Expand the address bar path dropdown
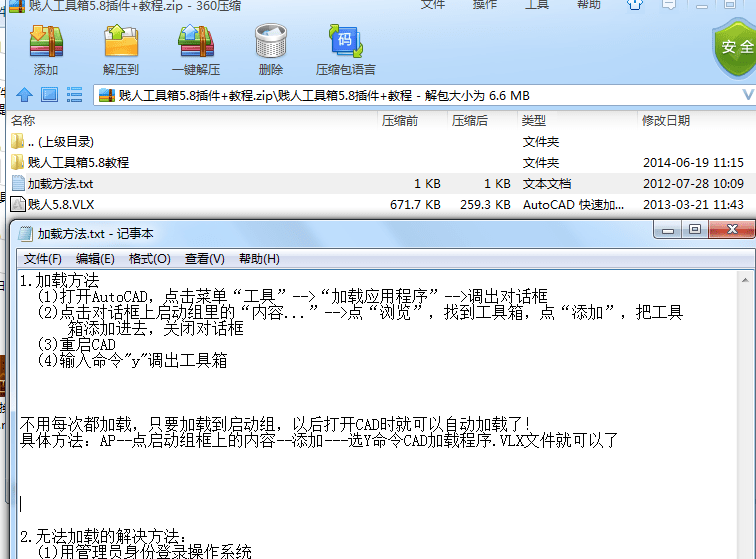This screenshot has width=756, height=559. click(748, 95)
